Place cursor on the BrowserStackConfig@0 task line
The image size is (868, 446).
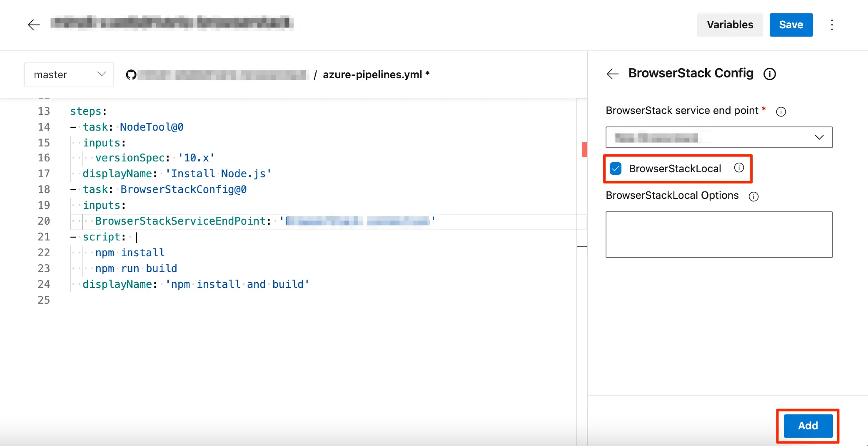[183, 190]
